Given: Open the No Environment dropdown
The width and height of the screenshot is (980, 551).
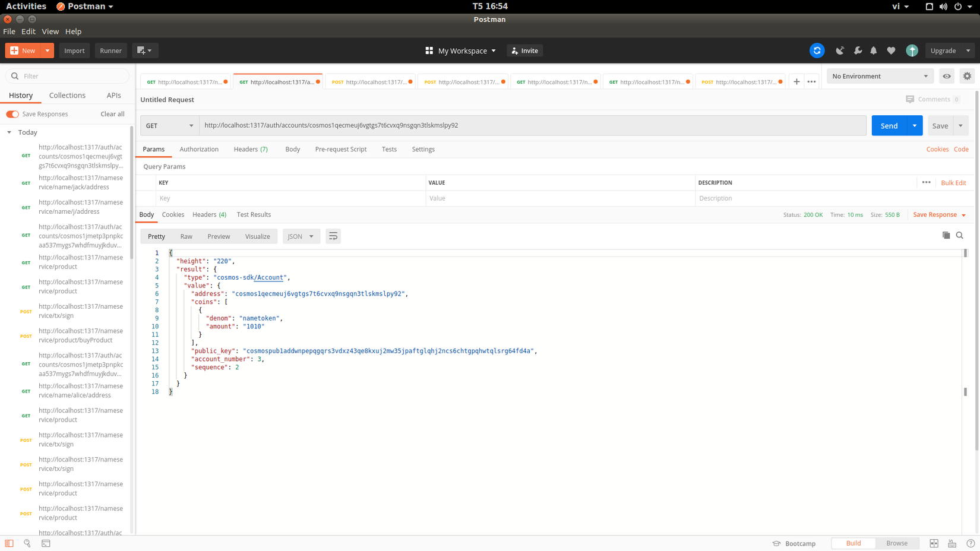Looking at the screenshot, I should (x=880, y=76).
